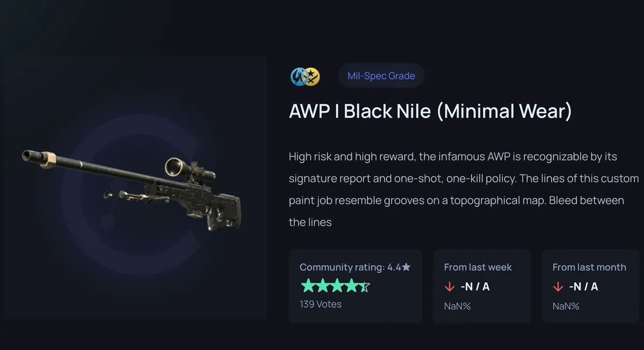This screenshot has width=644, height=350.
Task: Click the weapon description paragraph
Action: [464, 189]
